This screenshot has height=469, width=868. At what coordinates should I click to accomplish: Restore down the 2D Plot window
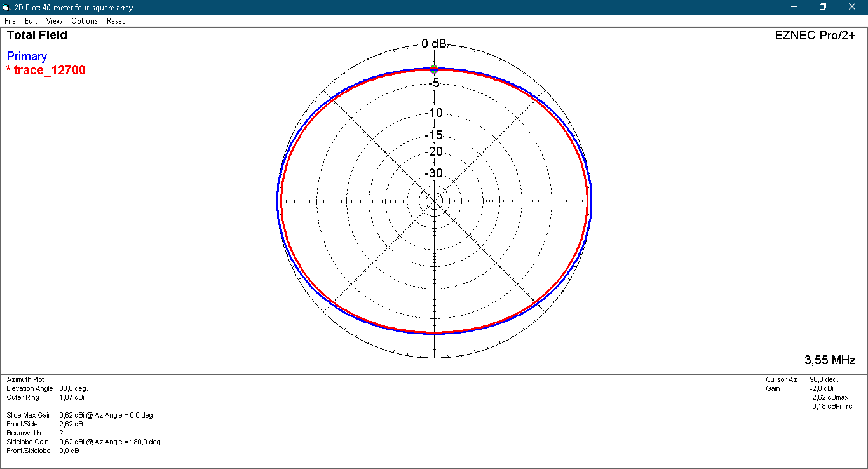[x=823, y=7]
